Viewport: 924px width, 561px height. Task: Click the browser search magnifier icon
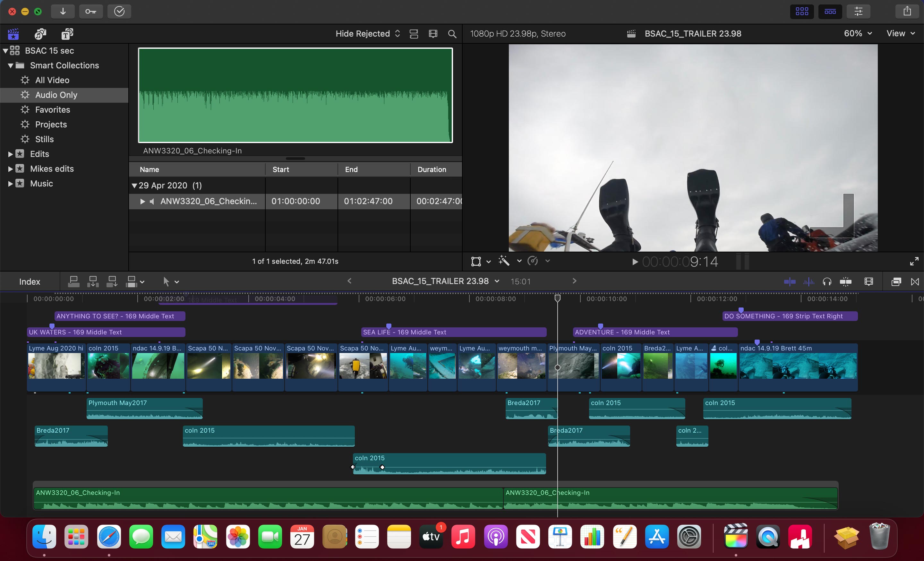[452, 34]
